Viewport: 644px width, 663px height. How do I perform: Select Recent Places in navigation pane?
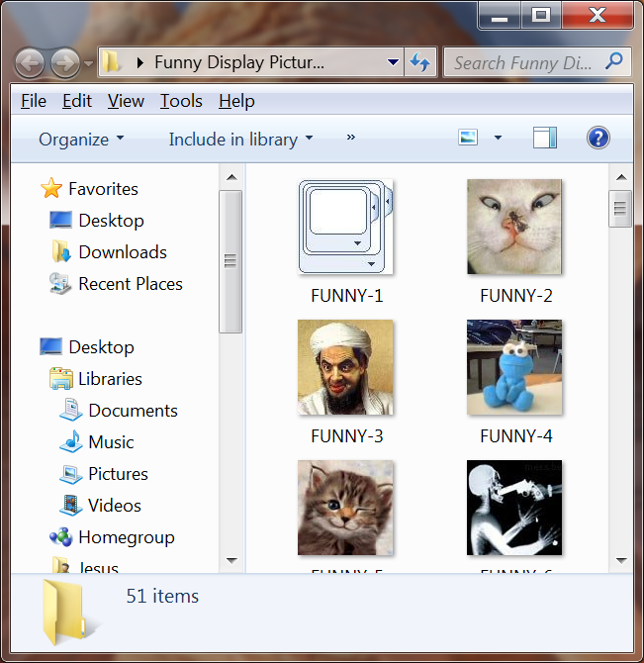tap(130, 284)
